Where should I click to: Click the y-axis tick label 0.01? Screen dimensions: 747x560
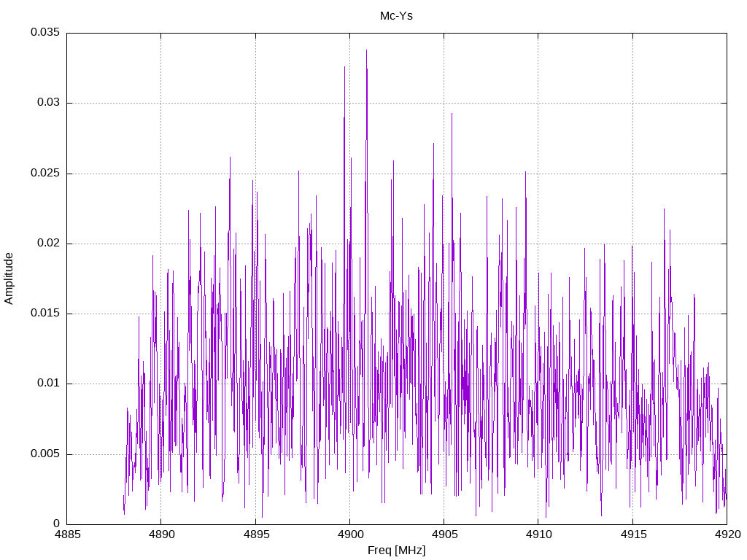pos(49,384)
